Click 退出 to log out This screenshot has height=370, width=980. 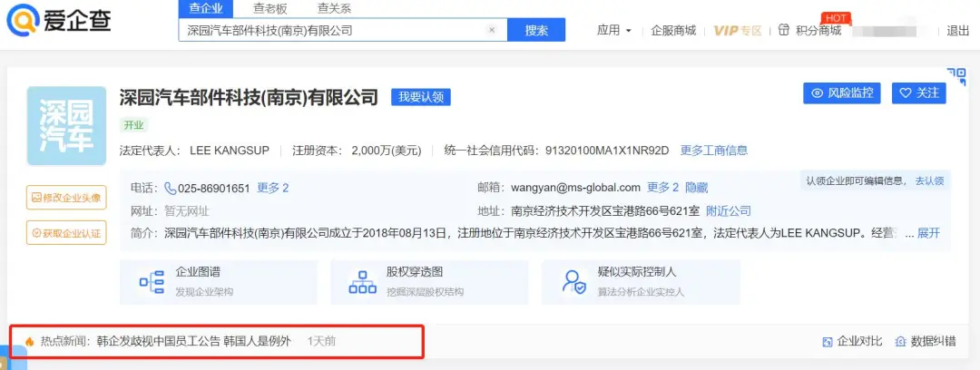(957, 31)
